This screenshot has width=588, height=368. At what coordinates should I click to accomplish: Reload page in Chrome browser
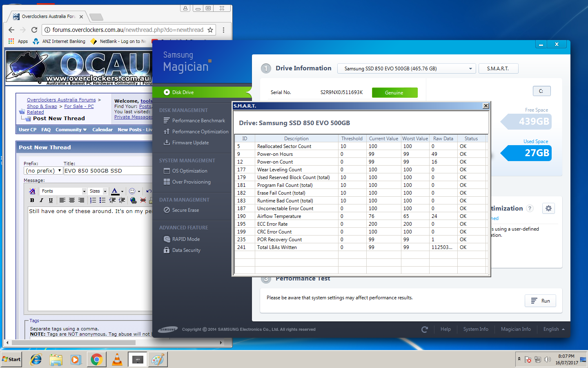[x=34, y=30]
